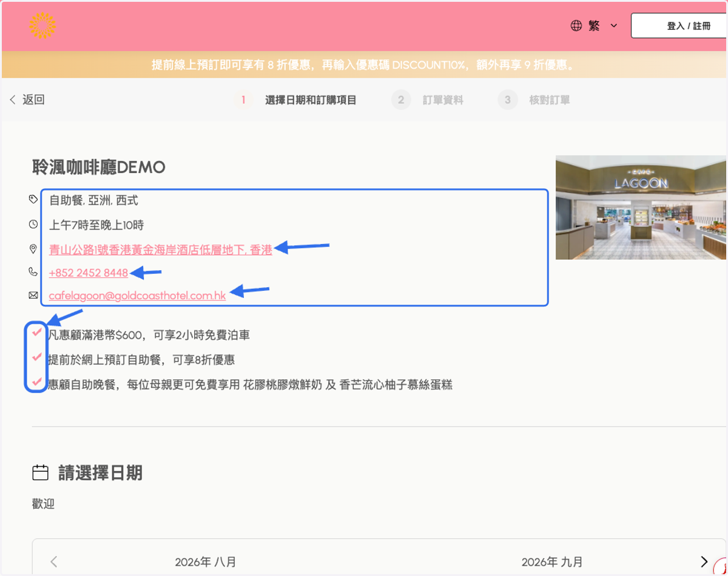The height and width of the screenshot is (576, 728).
Task: Click the phone icon
Action: 33,272
